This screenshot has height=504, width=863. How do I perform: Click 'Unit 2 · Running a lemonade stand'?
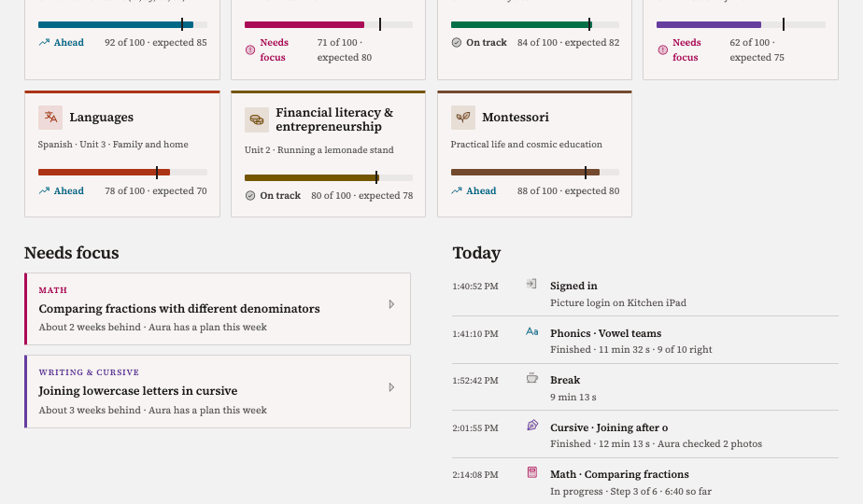coord(319,149)
